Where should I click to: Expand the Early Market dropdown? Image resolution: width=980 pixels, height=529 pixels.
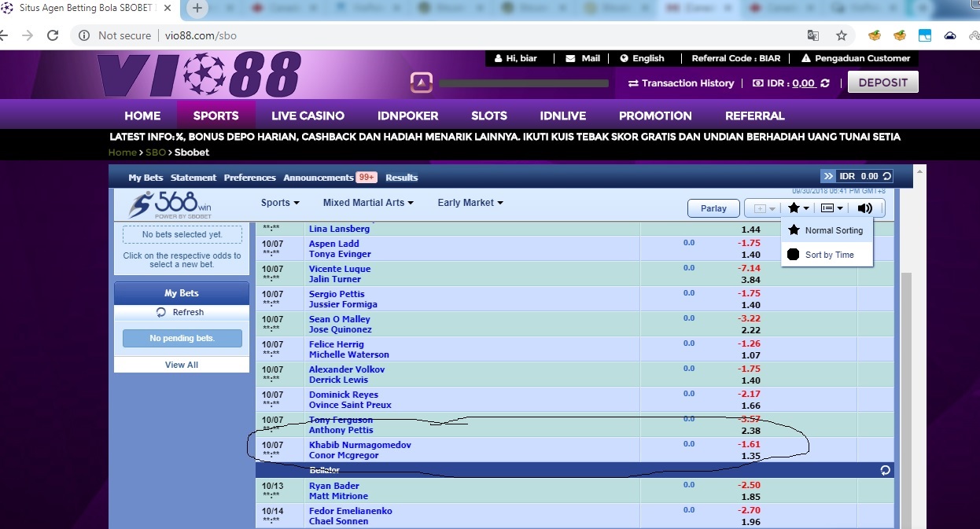pyautogui.click(x=470, y=203)
